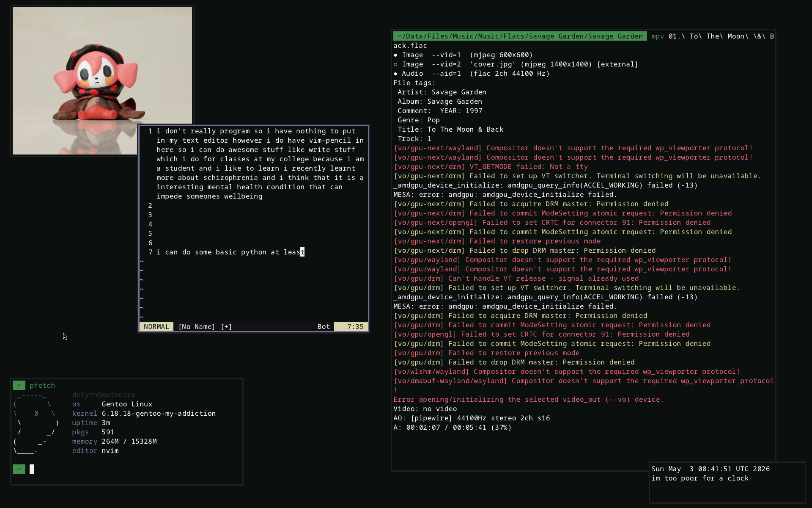Click the 'Genre: Pop' tag line
The height and width of the screenshot is (508, 812).
point(419,120)
